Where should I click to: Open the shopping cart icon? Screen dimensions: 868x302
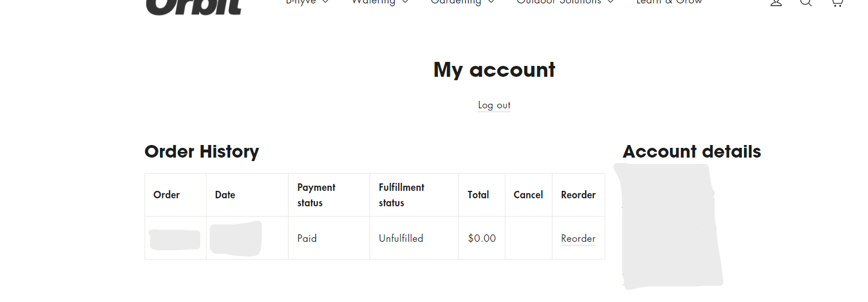point(836,2)
